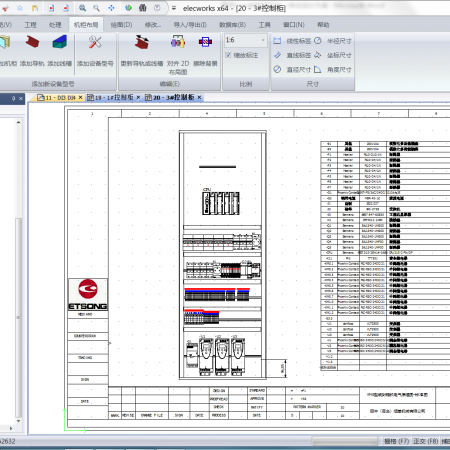Screen dimensions: 450x450
Task: Toggle 栅格 (F7) grid in status bar
Action: tap(396, 441)
